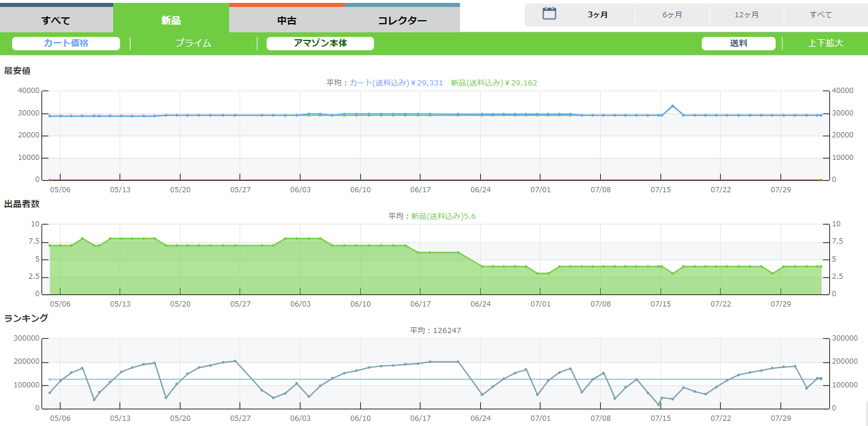Click 上下拡大 to expand chart vertically
The width and height of the screenshot is (868, 426).
coord(825,43)
